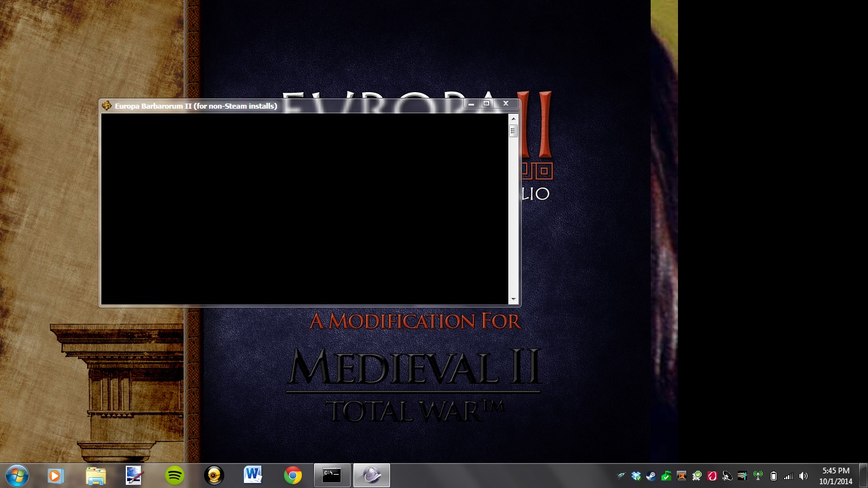The width and height of the screenshot is (868, 488).
Task: Click the orange square tray icon
Action: click(x=681, y=475)
